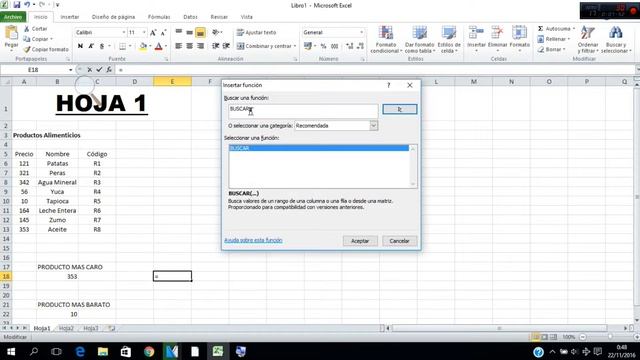Open Buscar y seleccionar binoculars

(616, 40)
